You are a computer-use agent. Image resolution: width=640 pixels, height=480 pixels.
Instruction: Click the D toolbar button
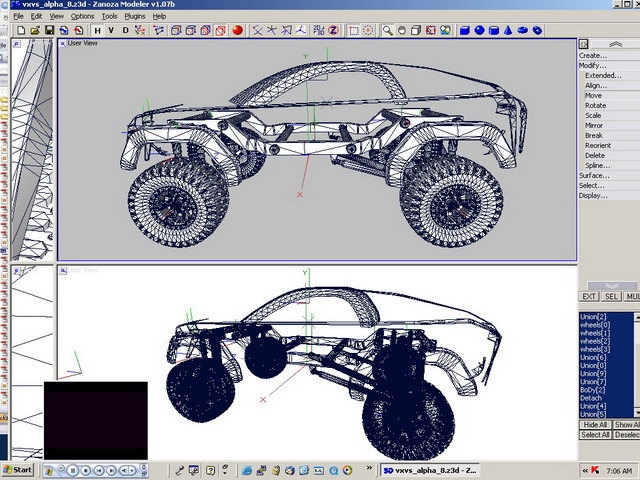pos(125,30)
